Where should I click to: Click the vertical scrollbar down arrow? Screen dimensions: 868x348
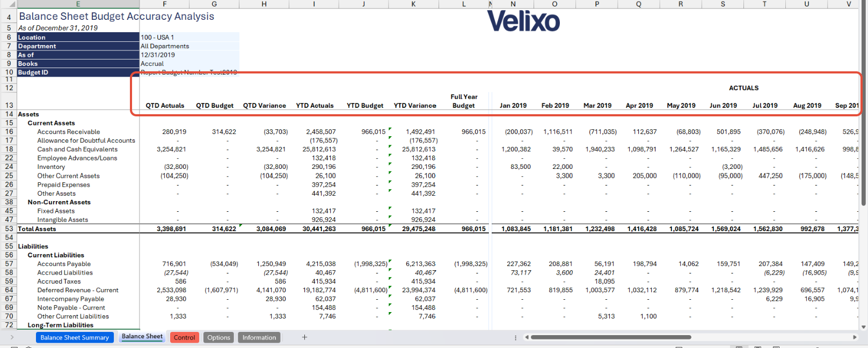coord(864,326)
